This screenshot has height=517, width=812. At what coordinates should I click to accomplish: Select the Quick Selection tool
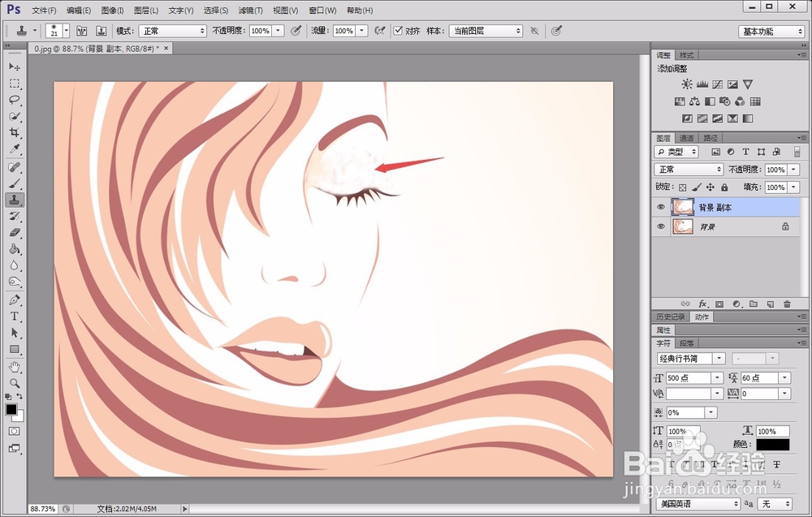[x=15, y=116]
